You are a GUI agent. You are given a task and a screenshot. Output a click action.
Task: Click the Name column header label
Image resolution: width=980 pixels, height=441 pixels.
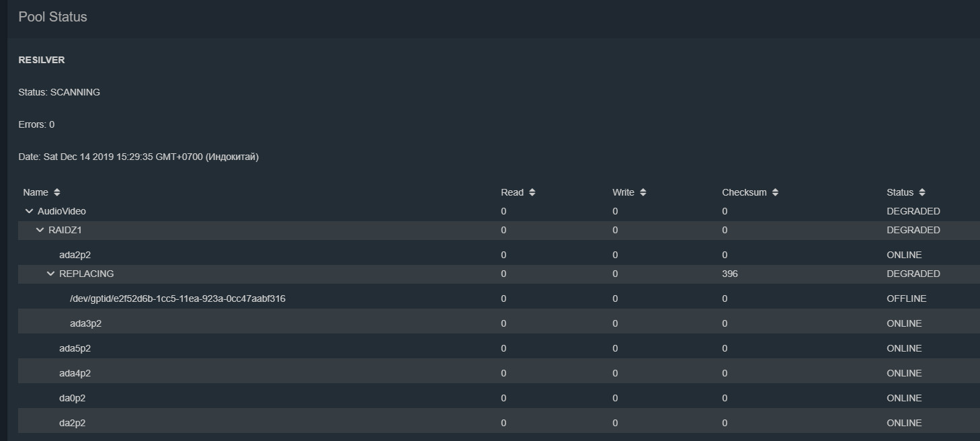coord(36,192)
